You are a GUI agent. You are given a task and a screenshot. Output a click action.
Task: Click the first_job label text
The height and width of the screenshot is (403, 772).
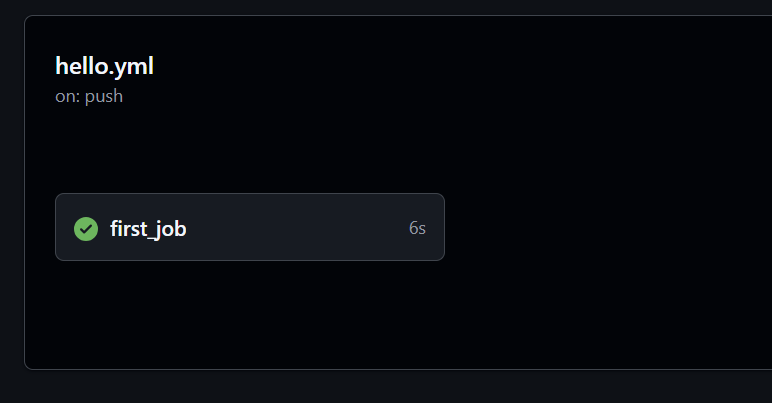(148, 229)
